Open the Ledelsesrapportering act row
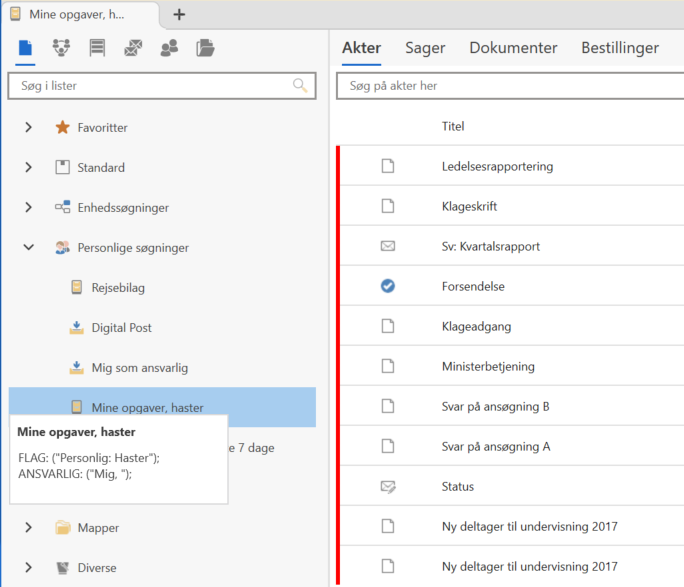Image resolution: width=684 pixels, height=587 pixels. [x=497, y=166]
